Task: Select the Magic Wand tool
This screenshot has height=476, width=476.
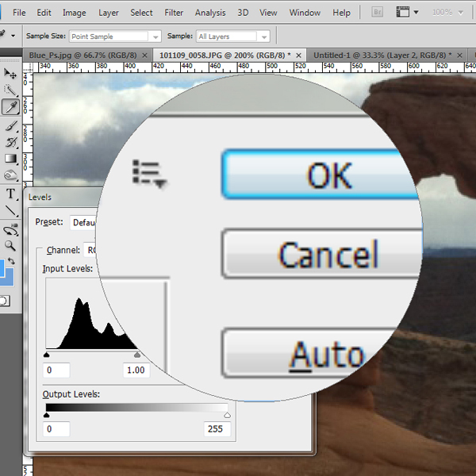Action: [x=10, y=90]
